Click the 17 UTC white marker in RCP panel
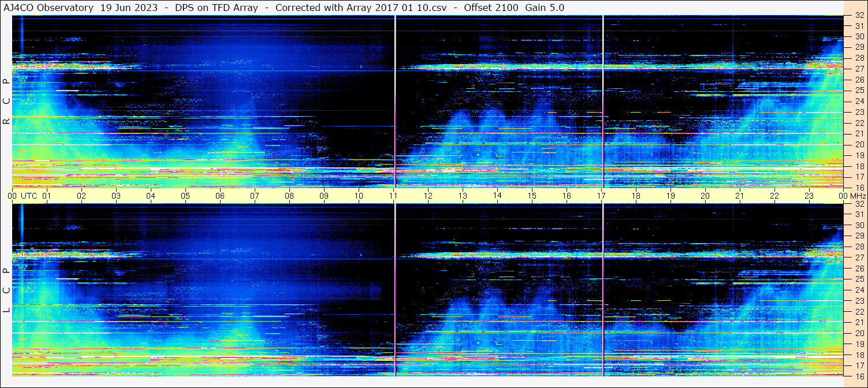 [603, 102]
